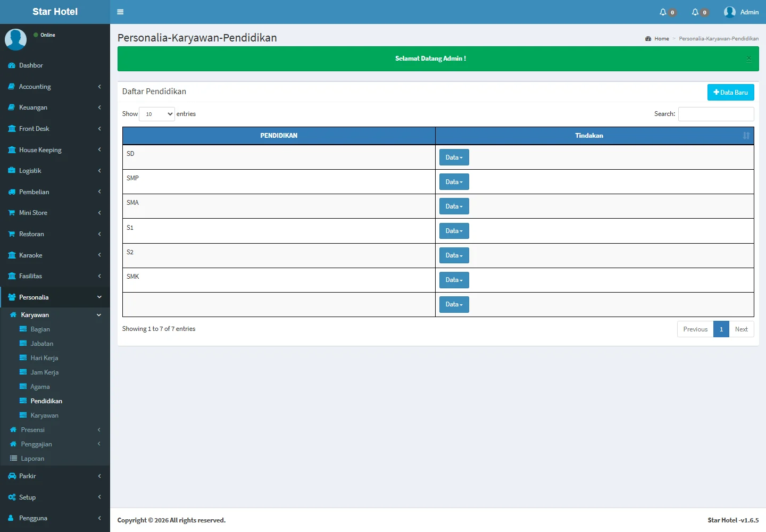Image resolution: width=766 pixels, height=532 pixels.
Task: Click the Tindakan column sort icon
Action: [x=746, y=136]
